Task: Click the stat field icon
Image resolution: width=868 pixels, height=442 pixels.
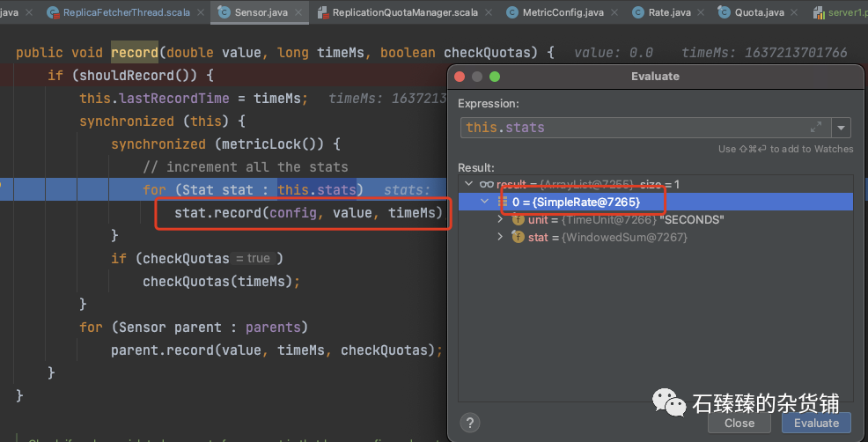Action: click(518, 237)
